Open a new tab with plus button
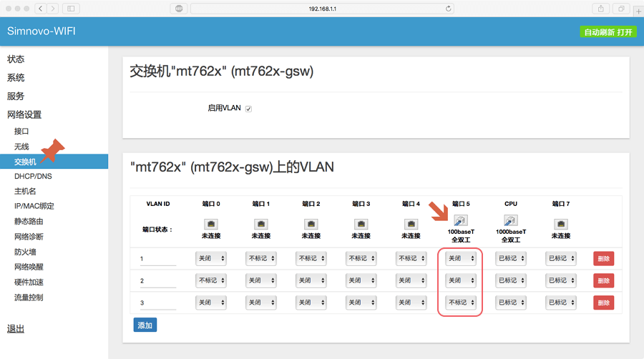 point(639,11)
